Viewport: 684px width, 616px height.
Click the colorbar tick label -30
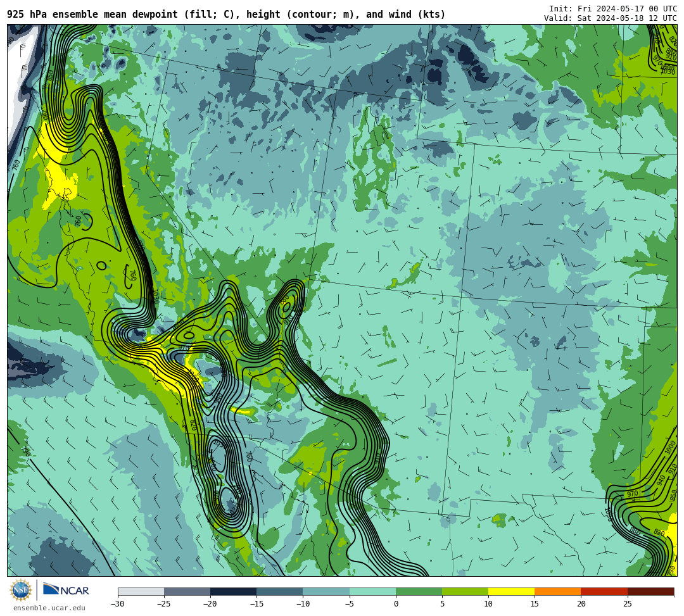(x=118, y=604)
